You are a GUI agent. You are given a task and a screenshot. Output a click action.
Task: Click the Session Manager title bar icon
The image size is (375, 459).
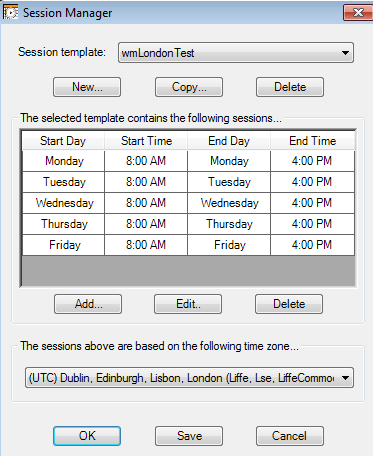(10, 12)
